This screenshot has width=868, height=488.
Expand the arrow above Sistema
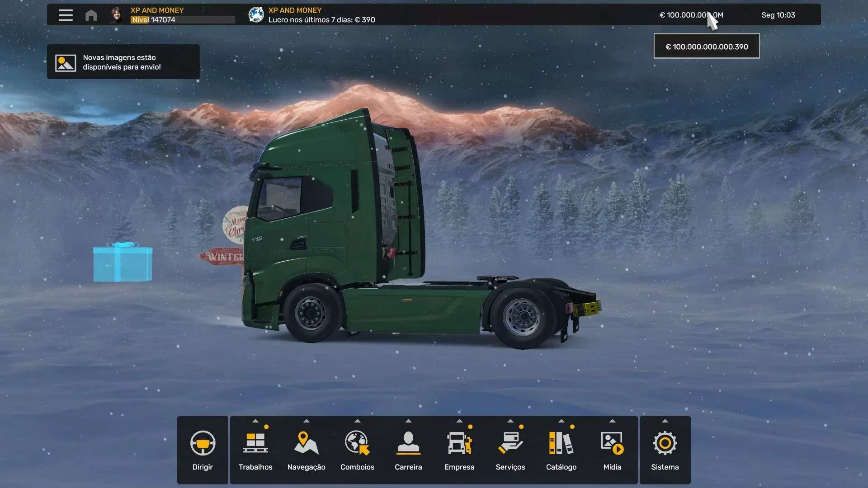pos(665,421)
